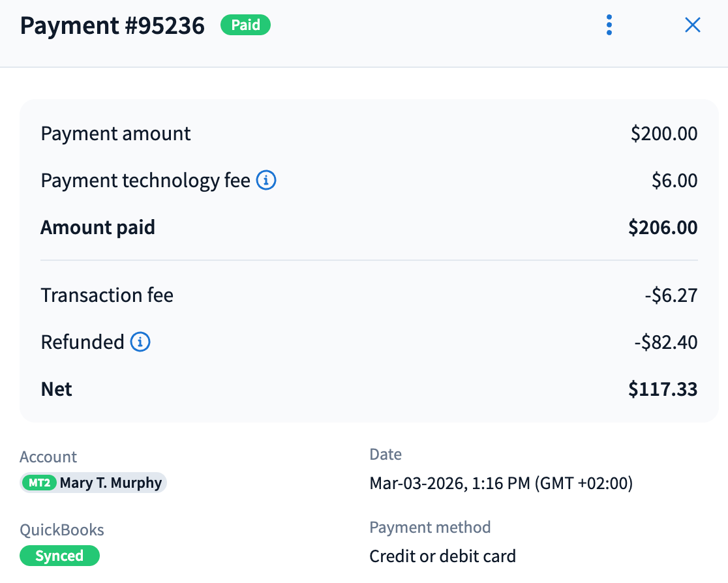The height and width of the screenshot is (583, 728).
Task: Select the $206.00 amount paid total
Action: point(663,228)
